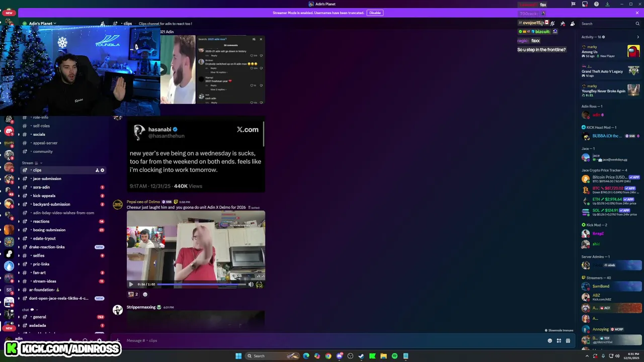The width and height of the screenshot is (644, 362).
Task: Close the search overlay in top clip
Action: [261, 39]
